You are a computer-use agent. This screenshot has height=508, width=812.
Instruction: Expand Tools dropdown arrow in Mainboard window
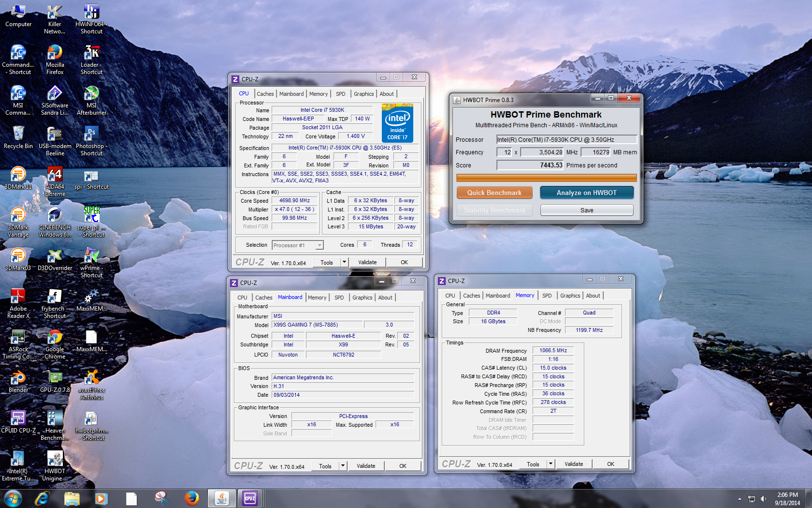[343, 466]
